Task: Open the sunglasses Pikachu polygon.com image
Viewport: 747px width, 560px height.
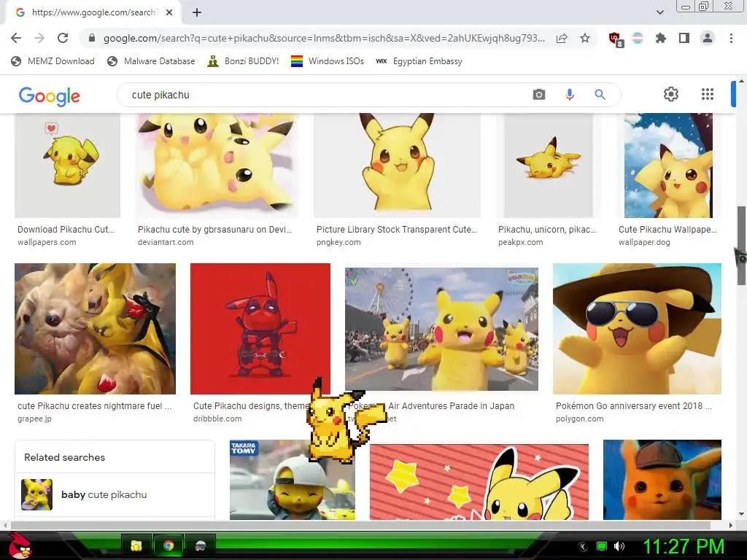Action: click(637, 329)
